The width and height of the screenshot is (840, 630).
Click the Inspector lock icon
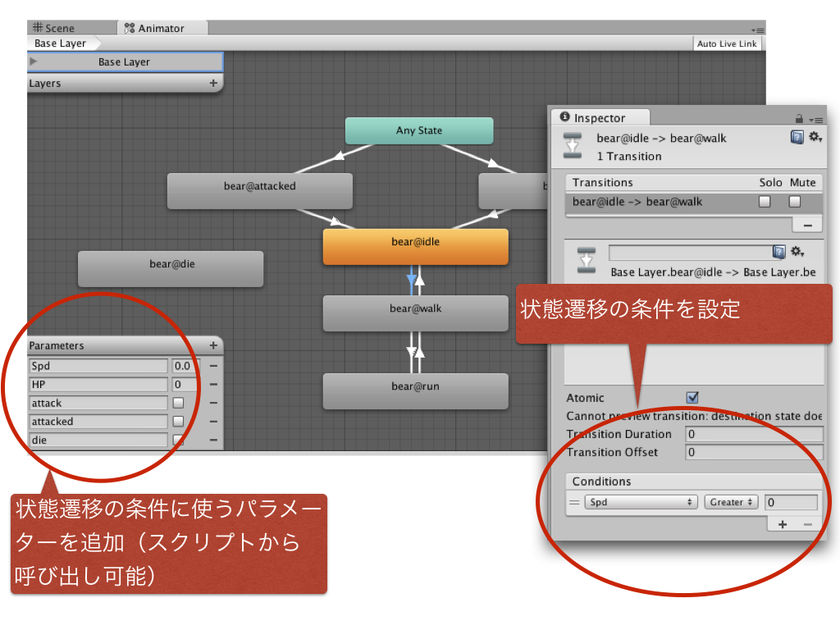coord(799,118)
